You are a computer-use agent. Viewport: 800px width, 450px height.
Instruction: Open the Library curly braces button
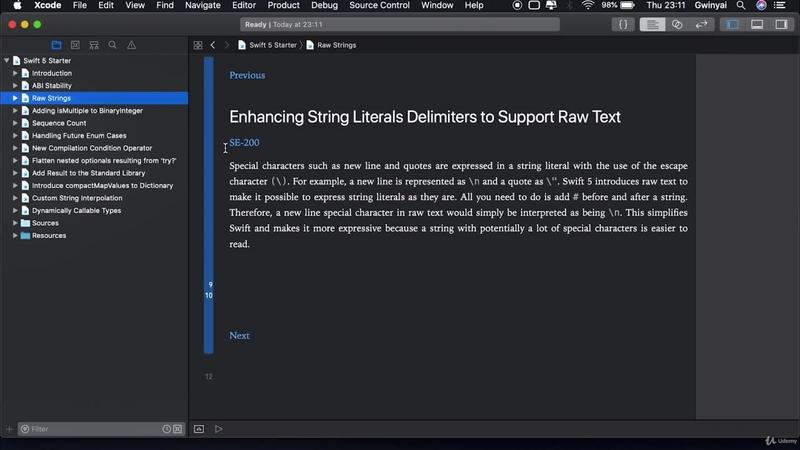[623, 24]
